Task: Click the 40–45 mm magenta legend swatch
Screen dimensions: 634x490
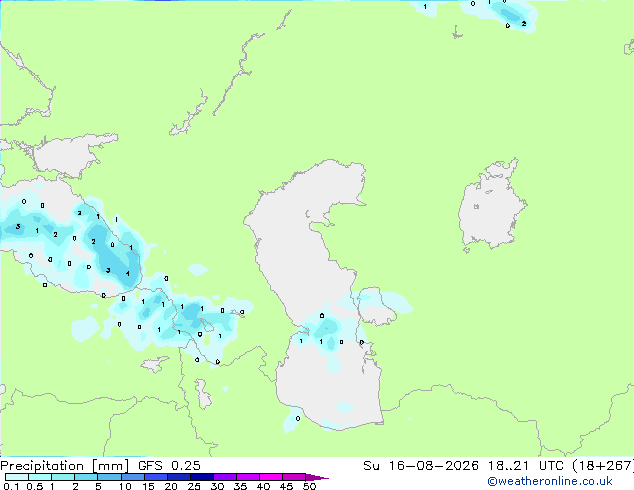Action: point(271,477)
